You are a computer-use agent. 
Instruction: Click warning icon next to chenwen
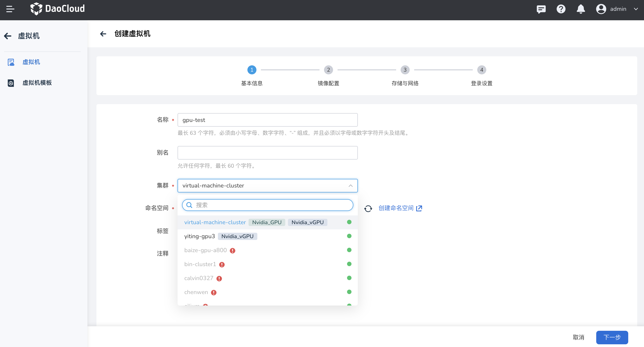click(x=214, y=293)
